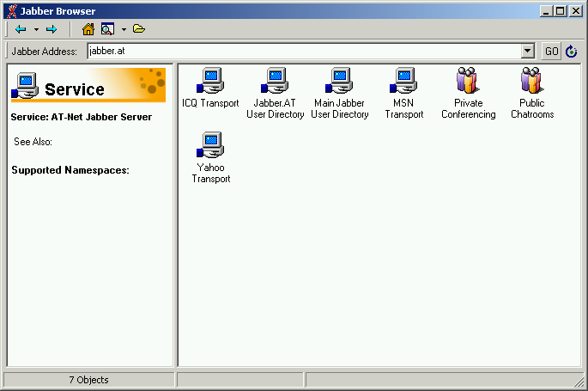Click the window resize grip in corner
Viewport: 588px width, 391px height.
tap(579, 382)
